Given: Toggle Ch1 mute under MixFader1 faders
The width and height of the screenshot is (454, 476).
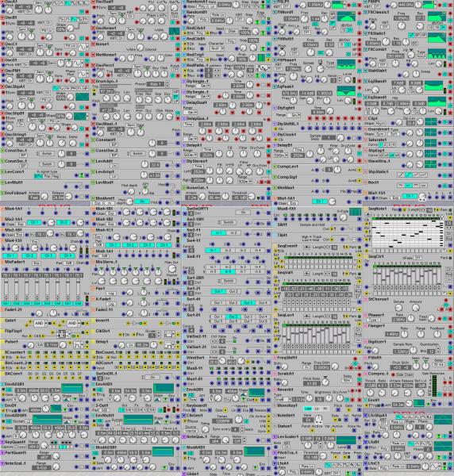Looking at the screenshot, I should pyautogui.click(x=6, y=303).
